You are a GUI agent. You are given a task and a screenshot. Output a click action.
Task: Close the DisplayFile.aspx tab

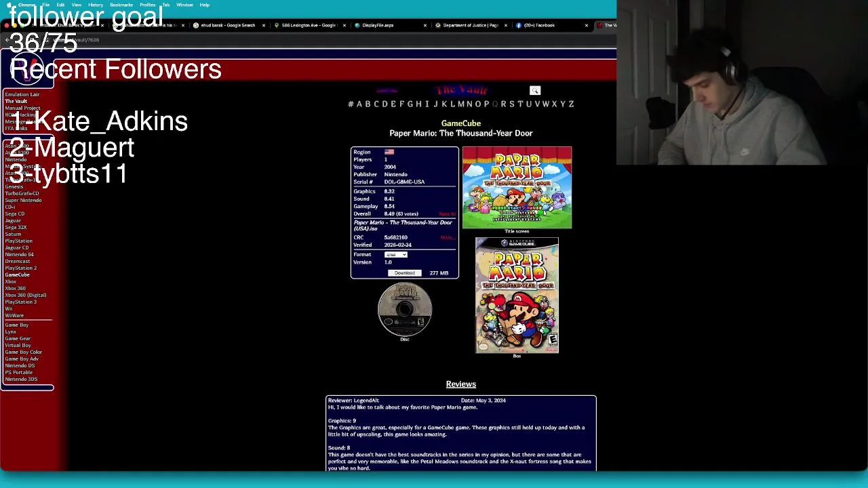pyautogui.click(x=425, y=25)
